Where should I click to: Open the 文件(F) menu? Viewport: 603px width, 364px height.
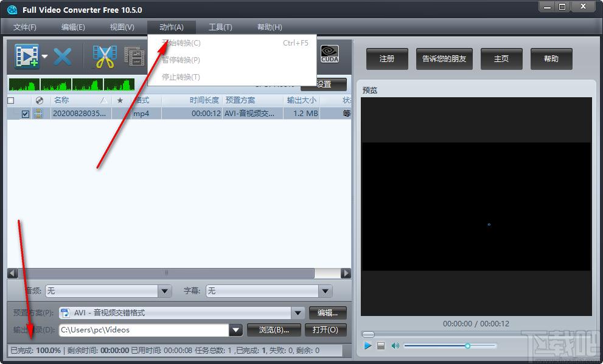coord(24,27)
